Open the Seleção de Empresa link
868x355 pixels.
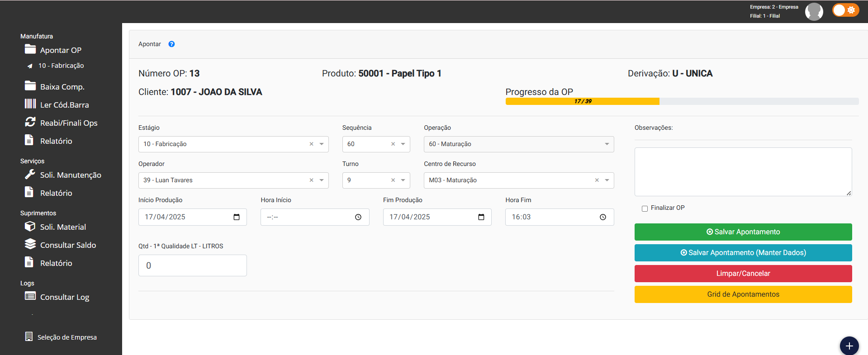tap(67, 337)
